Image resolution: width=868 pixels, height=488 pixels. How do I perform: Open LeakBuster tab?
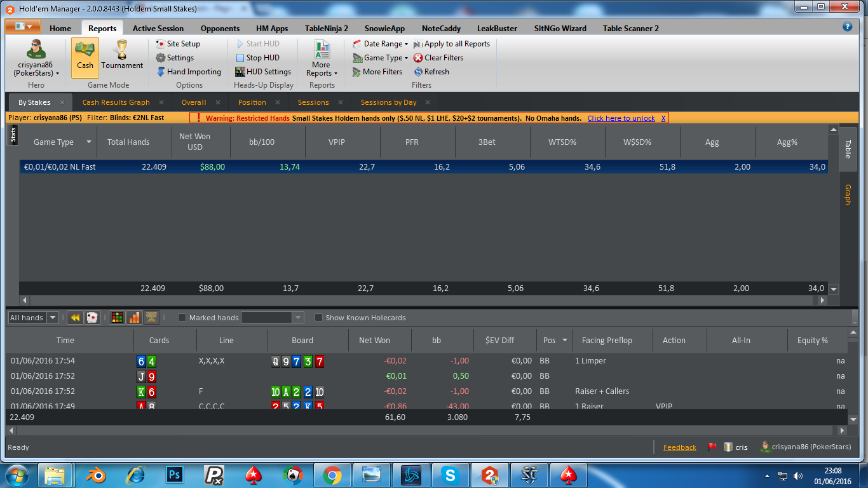pyautogui.click(x=497, y=28)
